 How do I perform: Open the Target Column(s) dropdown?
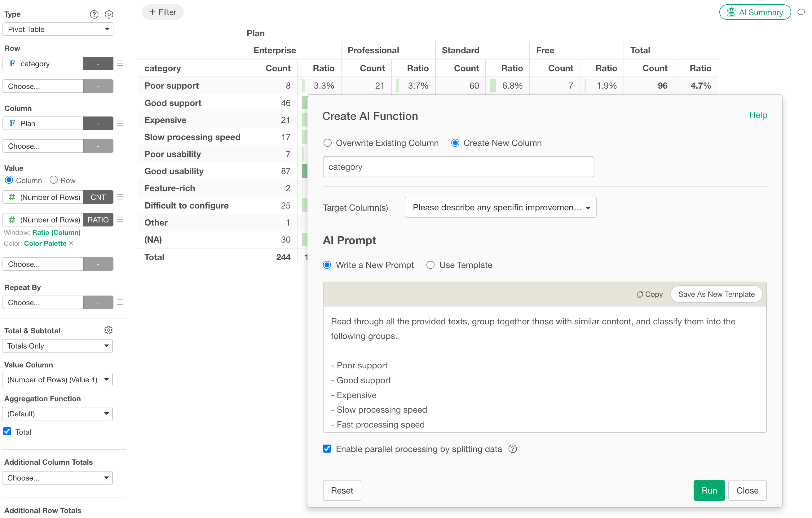(501, 207)
